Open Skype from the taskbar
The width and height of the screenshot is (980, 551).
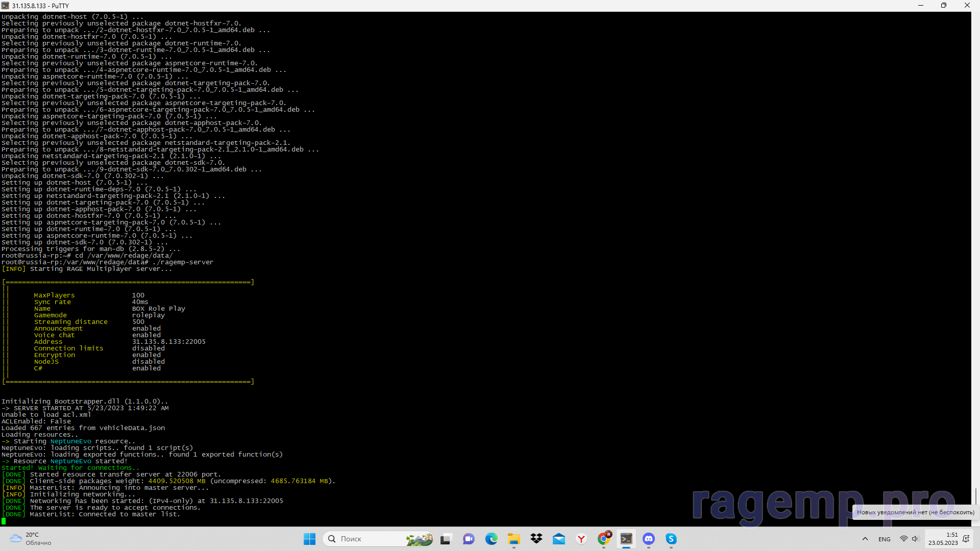[671, 539]
